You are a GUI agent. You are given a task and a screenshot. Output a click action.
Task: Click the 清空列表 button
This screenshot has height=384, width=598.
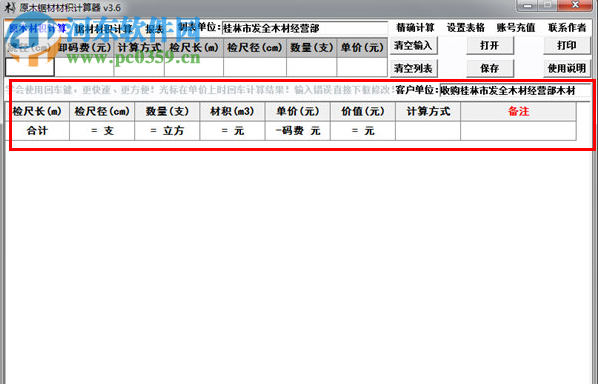click(x=413, y=68)
